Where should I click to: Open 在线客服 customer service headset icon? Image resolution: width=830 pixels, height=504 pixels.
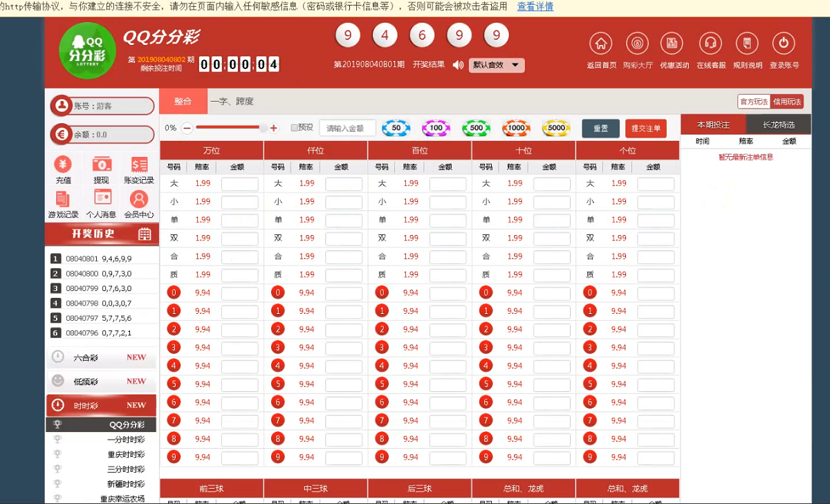[710, 44]
